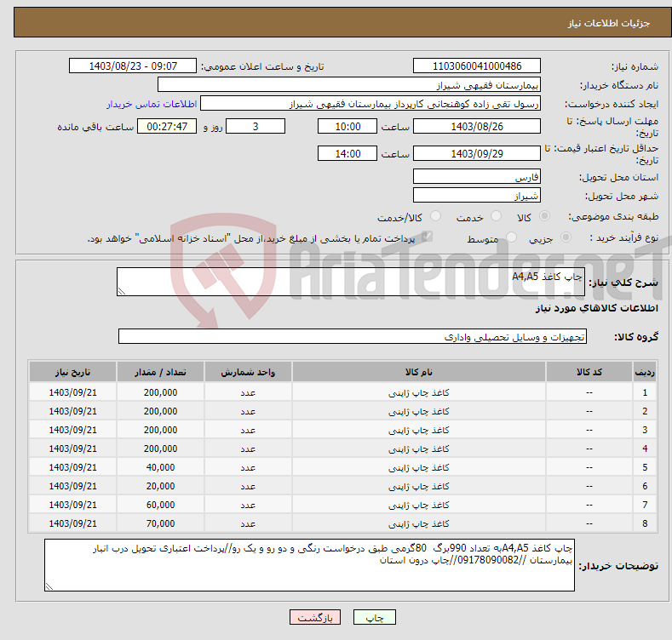Click item name in row 1
672x640 pixels.
pyautogui.click(x=419, y=392)
